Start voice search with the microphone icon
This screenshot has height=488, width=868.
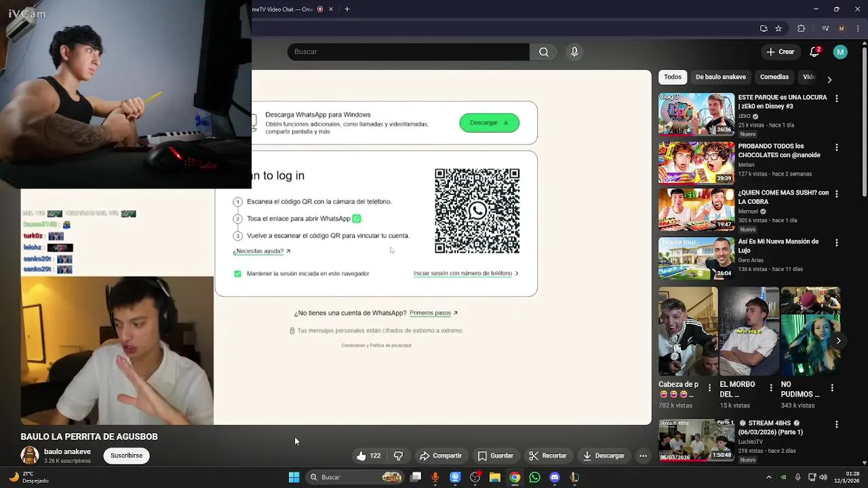[x=574, y=52]
